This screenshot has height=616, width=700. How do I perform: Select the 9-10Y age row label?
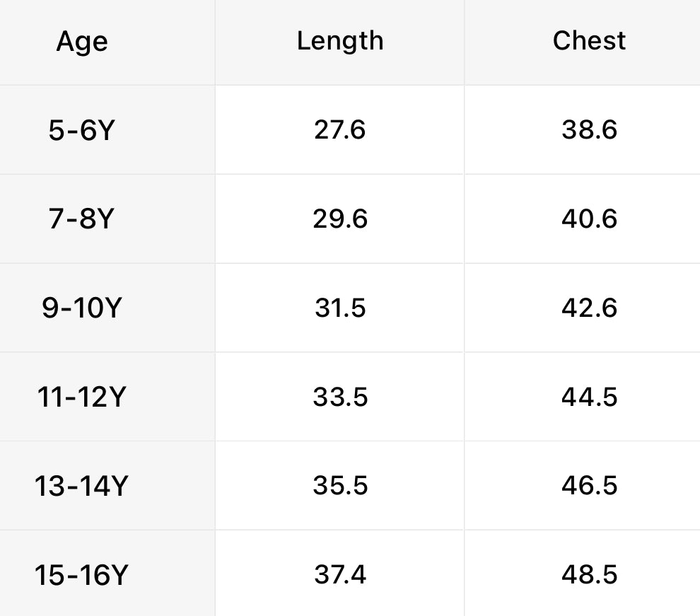point(81,309)
